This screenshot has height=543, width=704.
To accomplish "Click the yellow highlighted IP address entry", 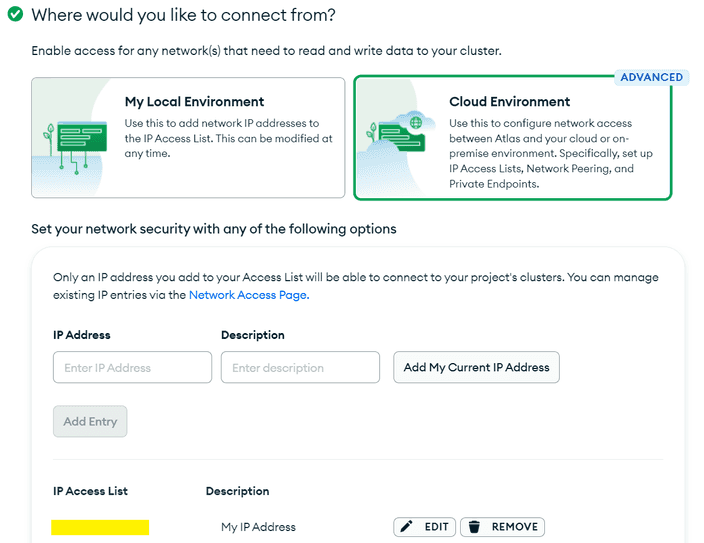I will [x=100, y=527].
